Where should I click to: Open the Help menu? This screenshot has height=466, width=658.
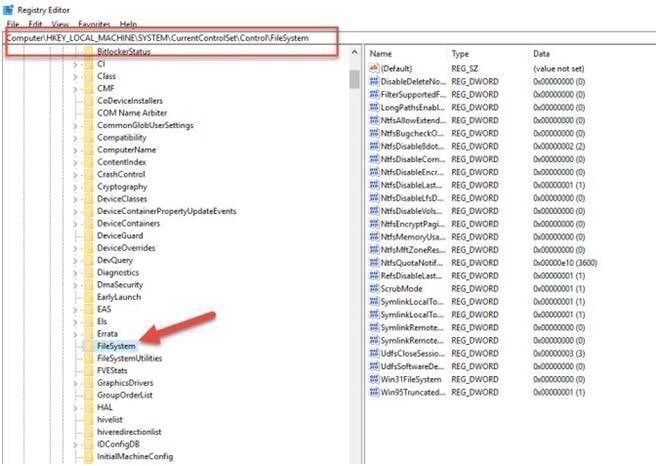[128, 24]
